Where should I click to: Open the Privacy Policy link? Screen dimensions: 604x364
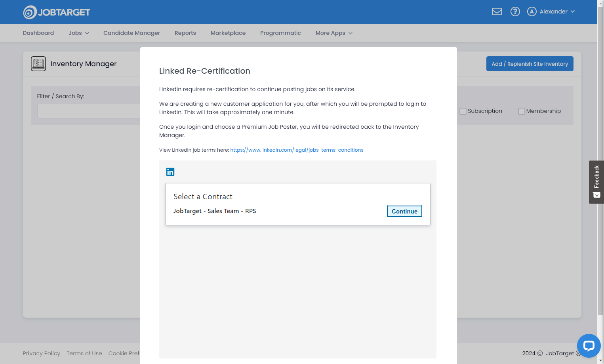point(41,353)
